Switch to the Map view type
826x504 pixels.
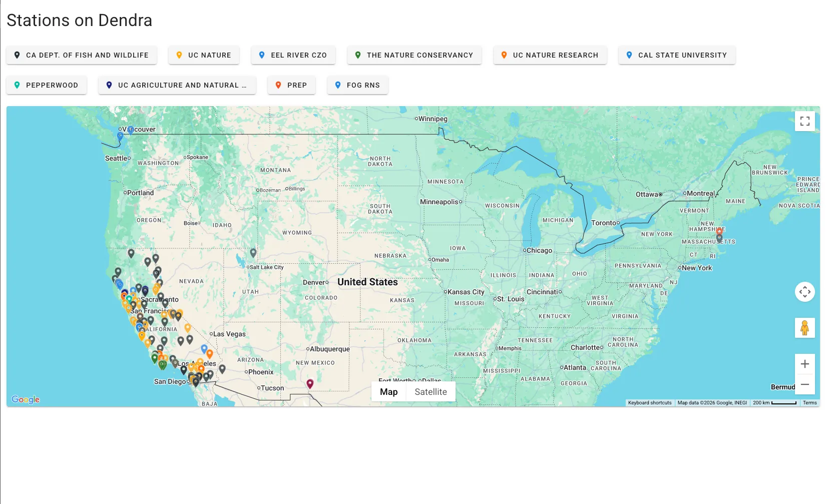[x=388, y=392]
